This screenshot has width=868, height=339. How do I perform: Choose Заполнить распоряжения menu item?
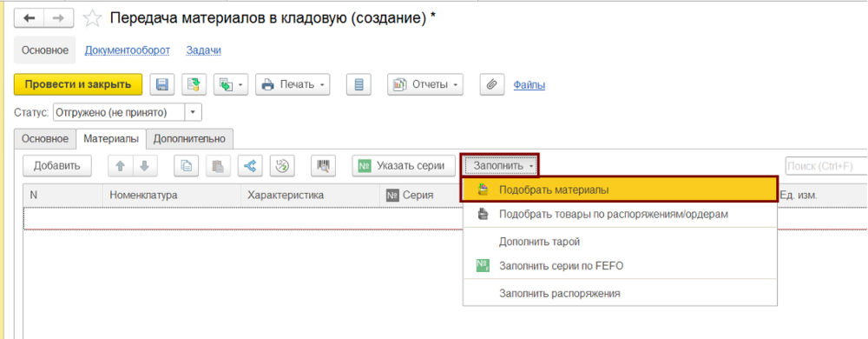pyautogui.click(x=620, y=294)
